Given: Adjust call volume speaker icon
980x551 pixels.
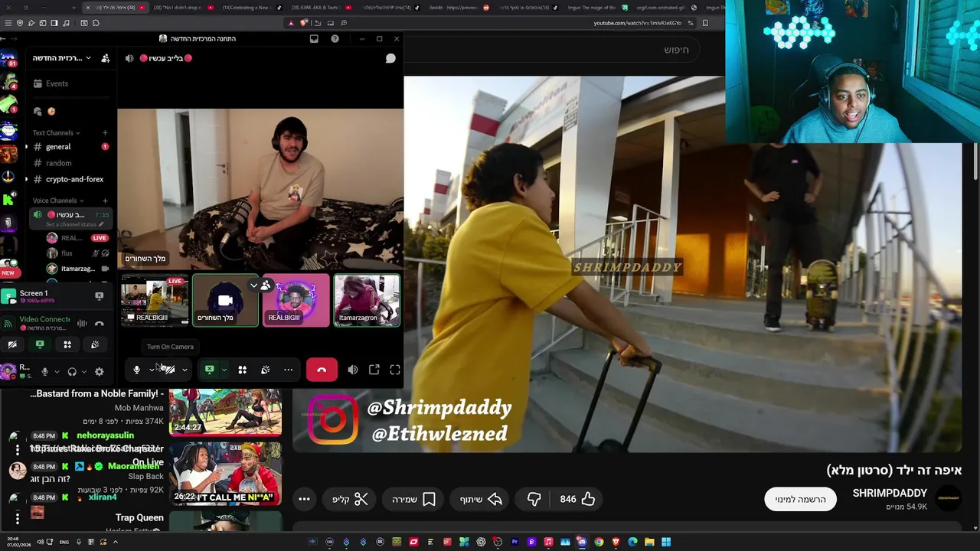Looking at the screenshot, I should pos(352,370).
